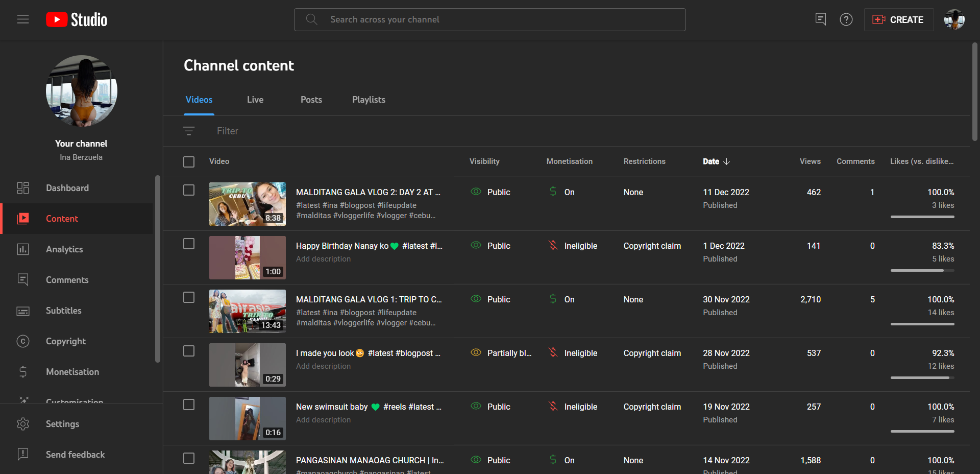
Task: Open the MALDITANG GALA VLOG 1 video title
Action: pos(369,299)
